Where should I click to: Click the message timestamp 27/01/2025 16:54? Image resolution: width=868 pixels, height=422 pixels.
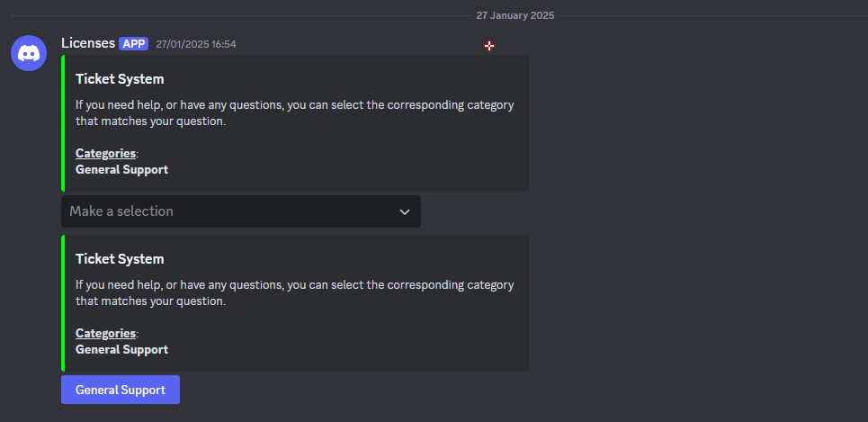point(196,44)
